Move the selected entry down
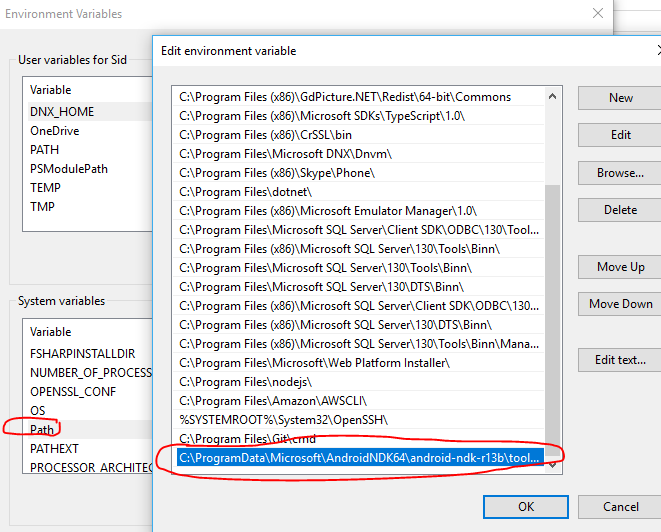 click(x=620, y=304)
